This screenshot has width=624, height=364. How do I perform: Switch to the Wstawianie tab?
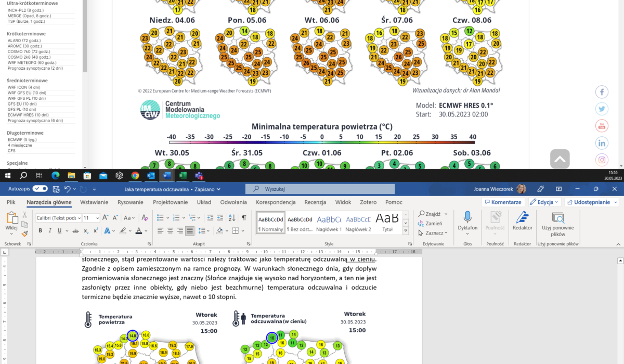[x=94, y=202]
